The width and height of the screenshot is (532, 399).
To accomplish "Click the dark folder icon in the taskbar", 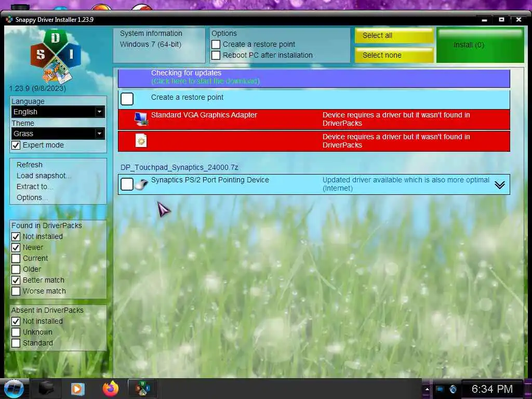I will point(46,389).
